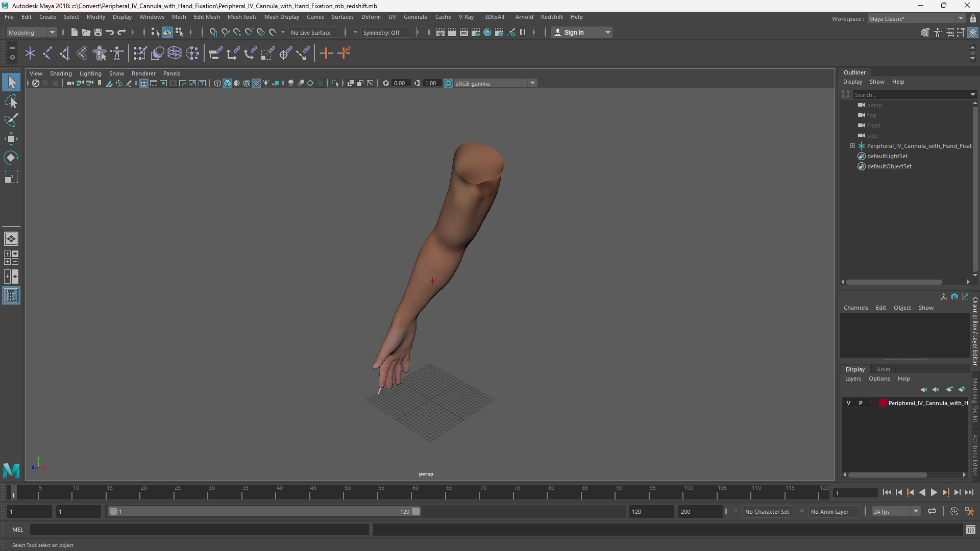980x551 pixels.
Task: Click the Undo arrow icon
Action: coord(110,32)
